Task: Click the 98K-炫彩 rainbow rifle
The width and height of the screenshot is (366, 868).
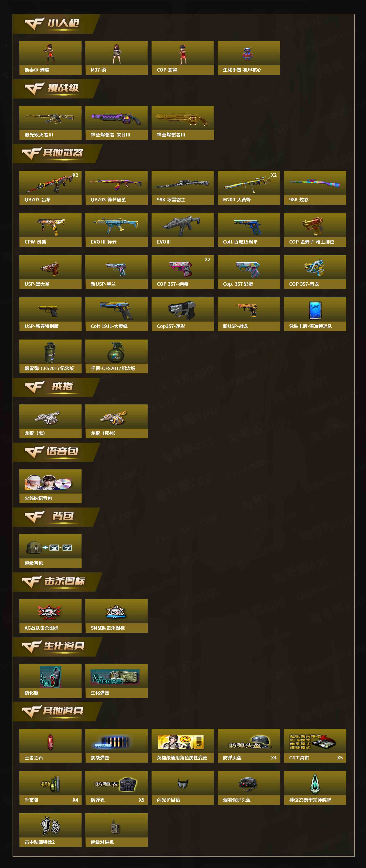Action: pyautogui.click(x=315, y=188)
